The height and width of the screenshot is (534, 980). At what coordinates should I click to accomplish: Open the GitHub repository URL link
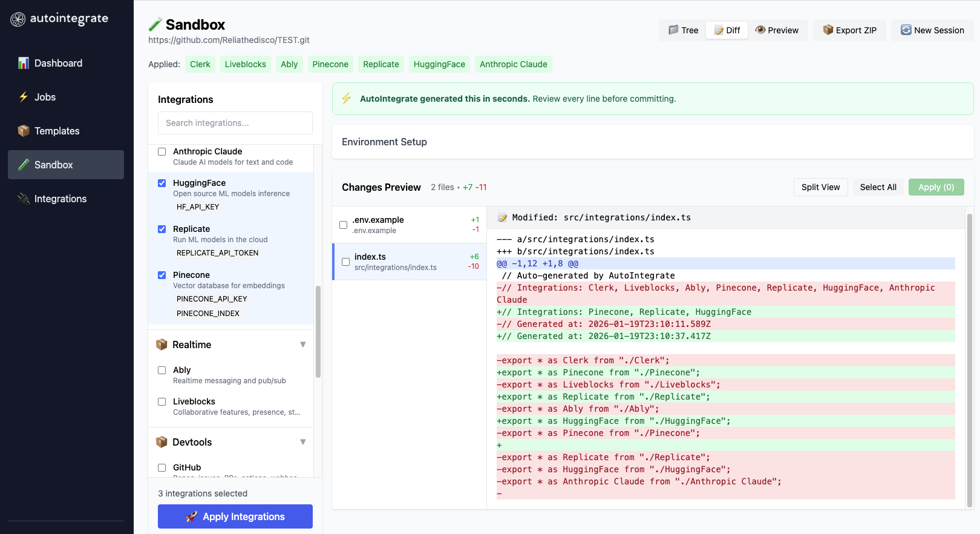[229, 40]
